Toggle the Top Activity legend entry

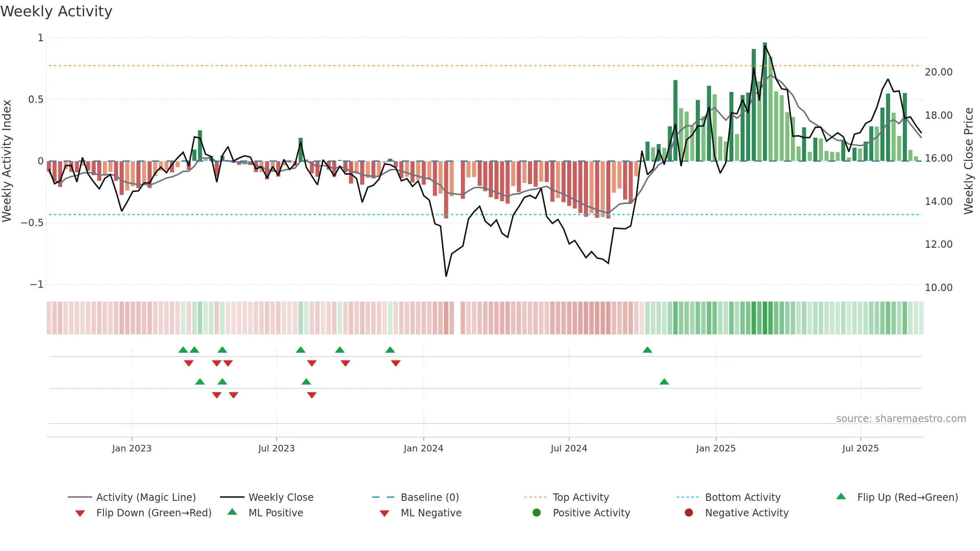pyautogui.click(x=566, y=497)
